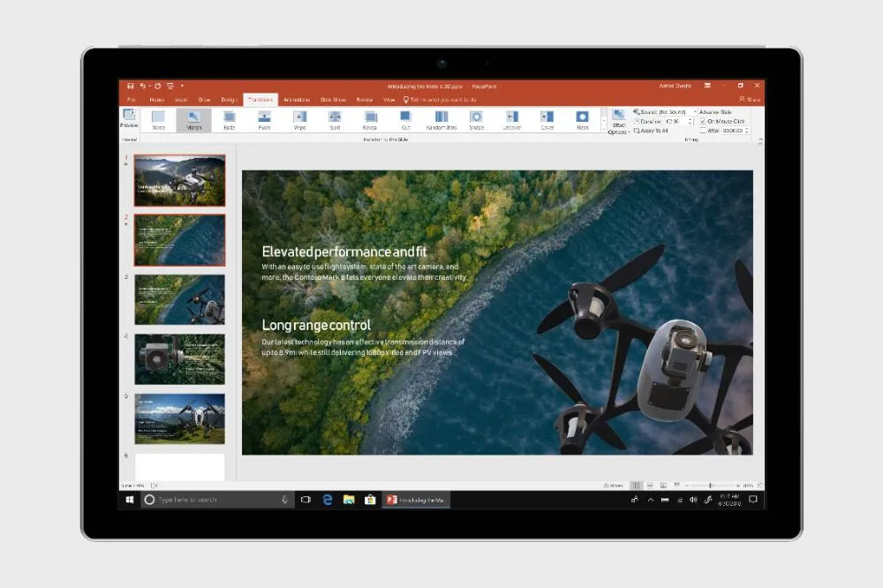Choose the Push transition effect
The width and height of the screenshot is (883, 588).
click(263, 121)
